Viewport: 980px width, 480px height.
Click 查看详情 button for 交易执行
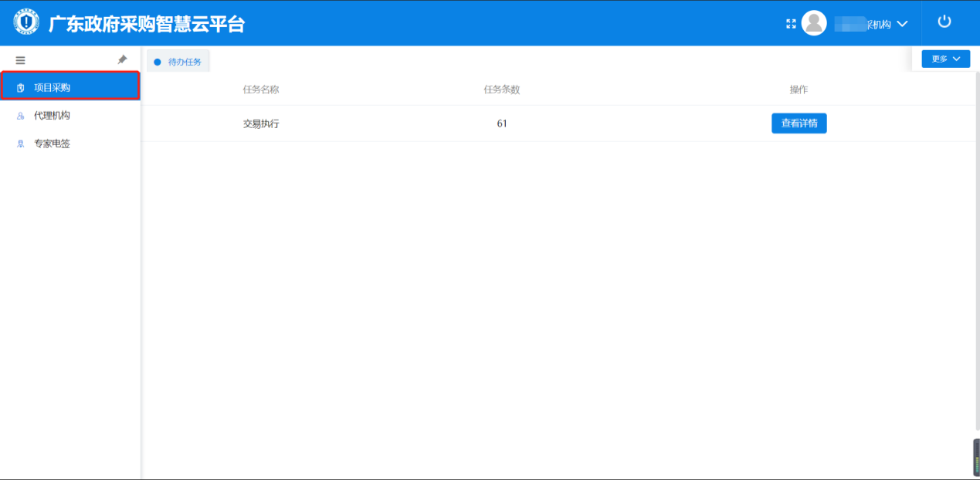click(799, 123)
